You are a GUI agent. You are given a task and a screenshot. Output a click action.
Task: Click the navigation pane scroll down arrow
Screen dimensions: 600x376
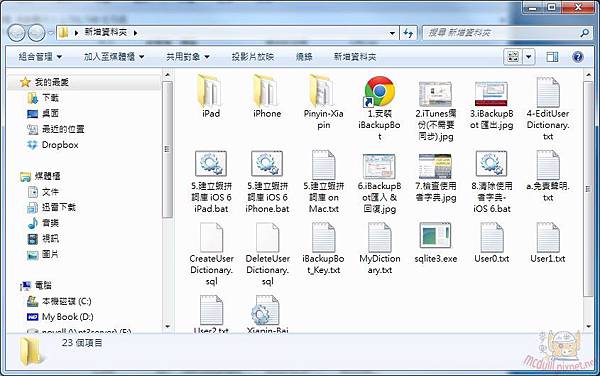pos(167,326)
